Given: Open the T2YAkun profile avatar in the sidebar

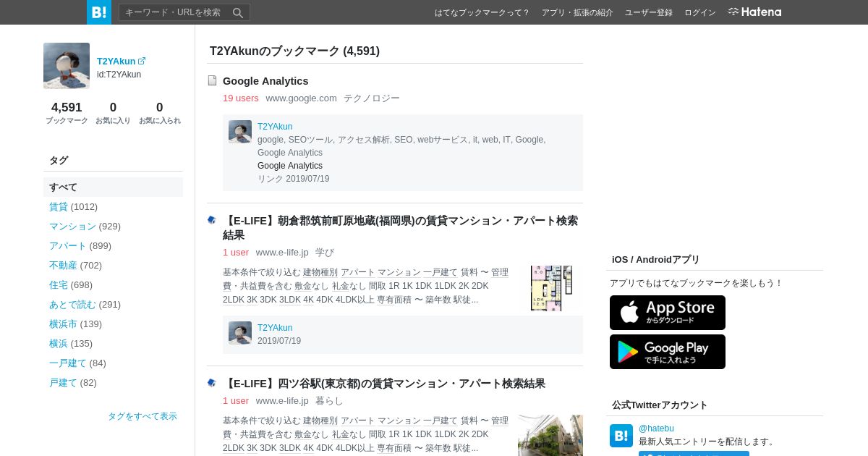Looking at the screenshot, I should click(x=67, y=66).
